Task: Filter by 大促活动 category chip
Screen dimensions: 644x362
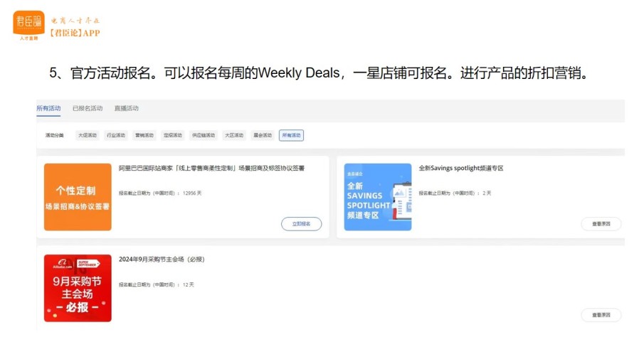Action: [x=88, y=135]
